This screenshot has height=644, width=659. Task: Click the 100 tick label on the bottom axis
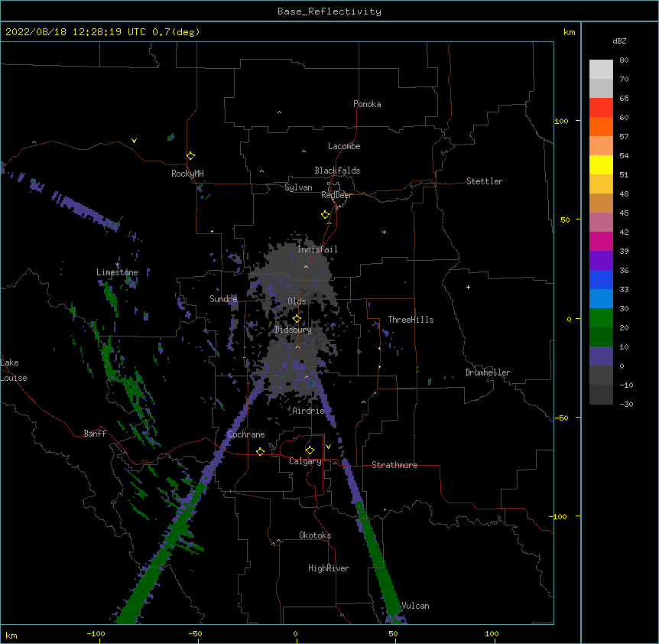(x=492, y=633)
